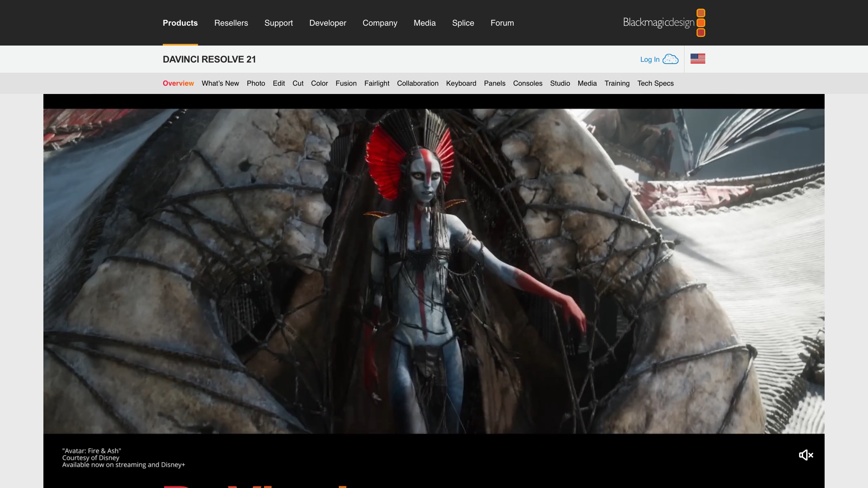Open the Company menu item
Screen dimensions: 868x488
(380, 23)
